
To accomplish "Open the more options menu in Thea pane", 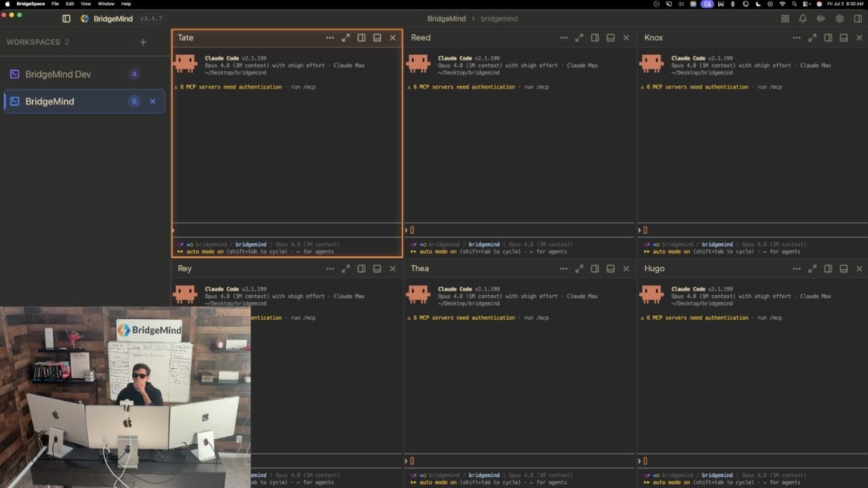I will click(x=564, y=269).
